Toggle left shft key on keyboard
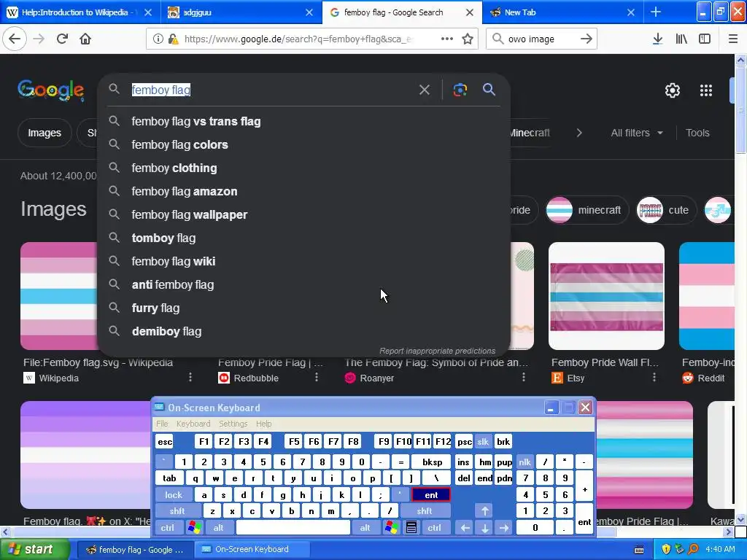Screen dimensions: 747x560 click(177, 511)
